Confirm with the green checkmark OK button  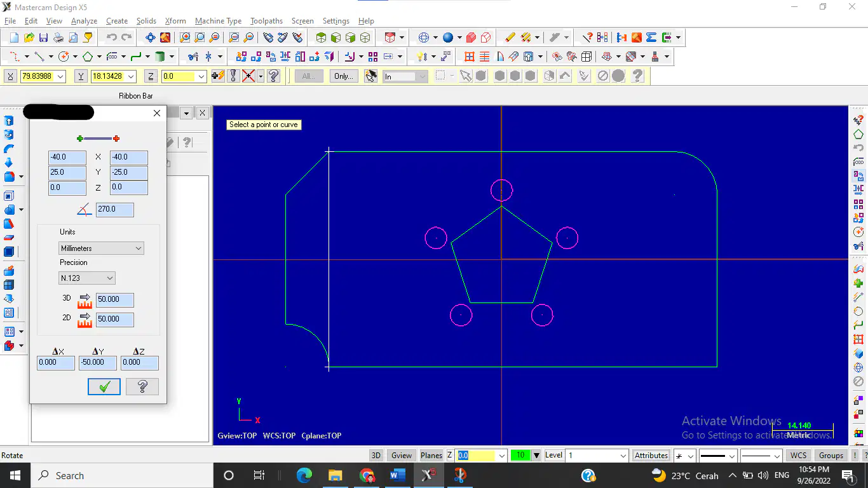[x=104, y=386]
